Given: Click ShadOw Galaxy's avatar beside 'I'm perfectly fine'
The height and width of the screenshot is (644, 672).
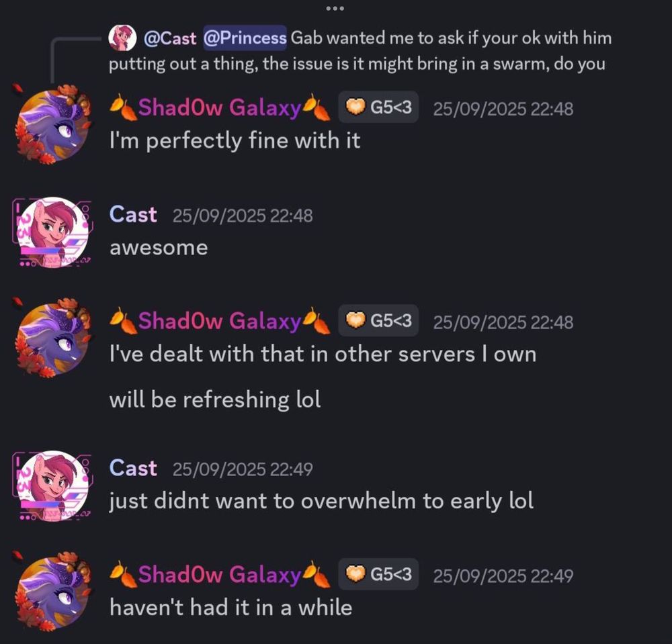Looking at the screenshot, I should [52, 125].
